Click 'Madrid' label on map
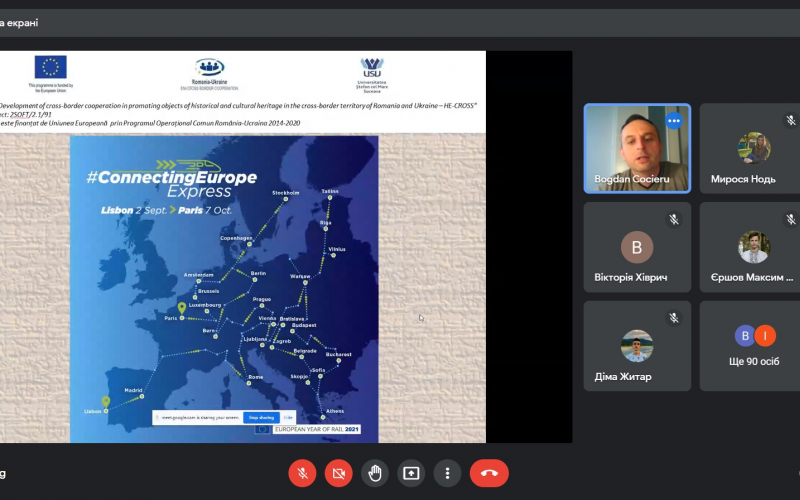The image size is (800, 500). [133, 390]
